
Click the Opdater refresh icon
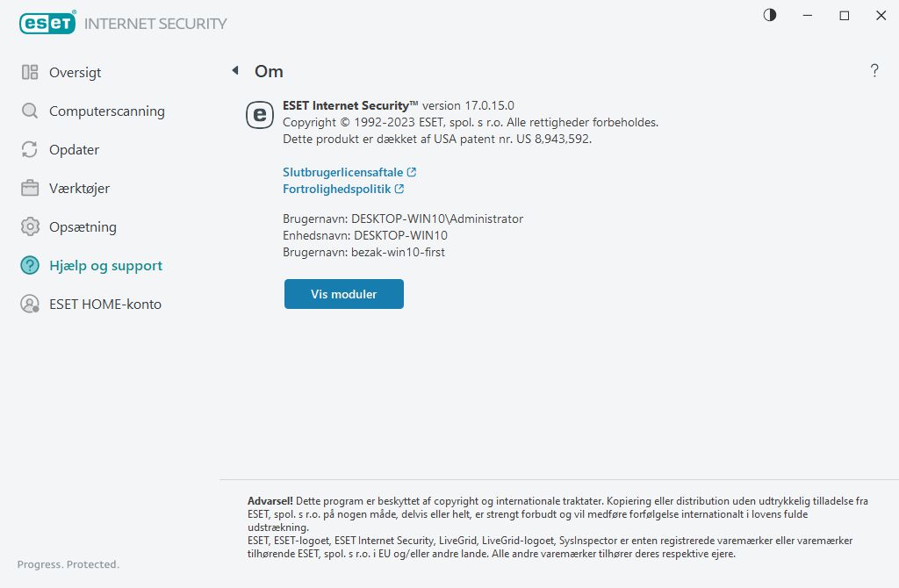(29, 149)
